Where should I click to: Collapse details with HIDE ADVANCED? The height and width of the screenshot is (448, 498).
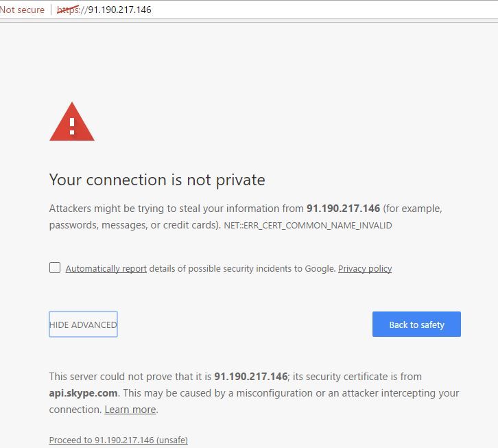[83, 325]
